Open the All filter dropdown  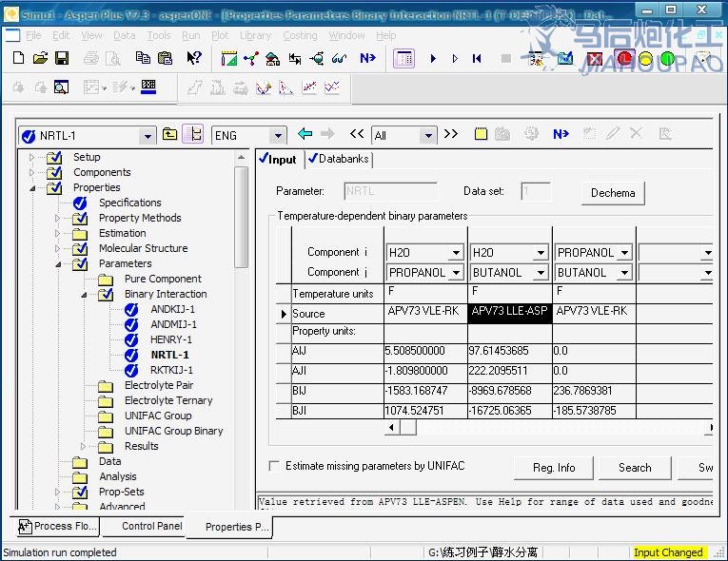(x=428, y=136)
